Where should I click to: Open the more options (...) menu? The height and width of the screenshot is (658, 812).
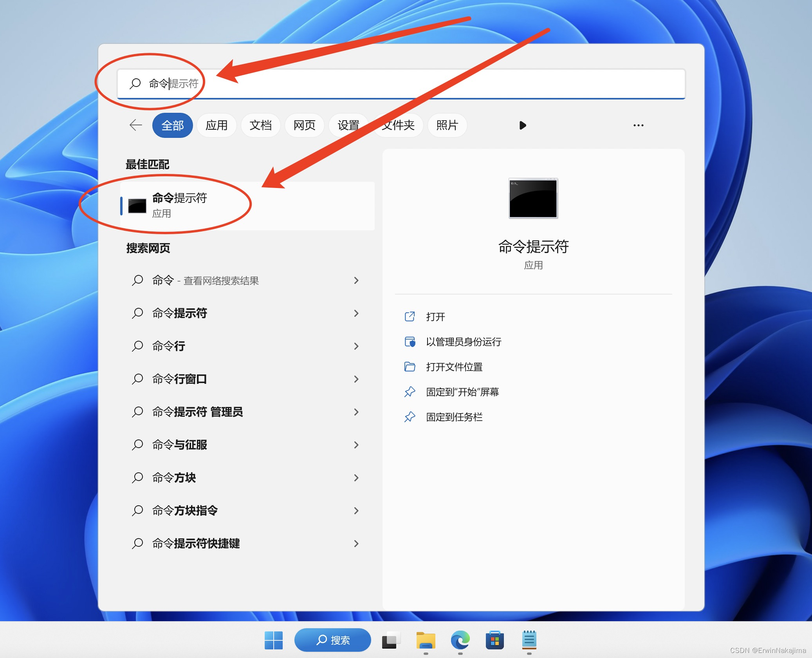[x=639, y=125]
